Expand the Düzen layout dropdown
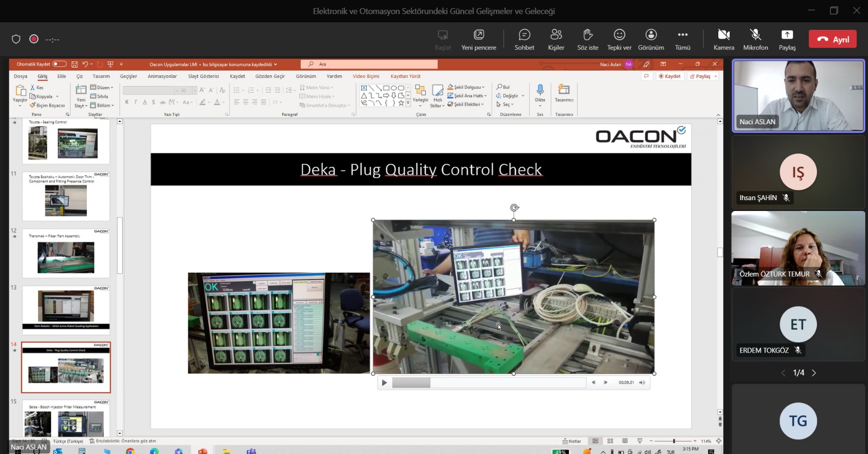This screenshot has width=868, height=454. click(102, 87)
